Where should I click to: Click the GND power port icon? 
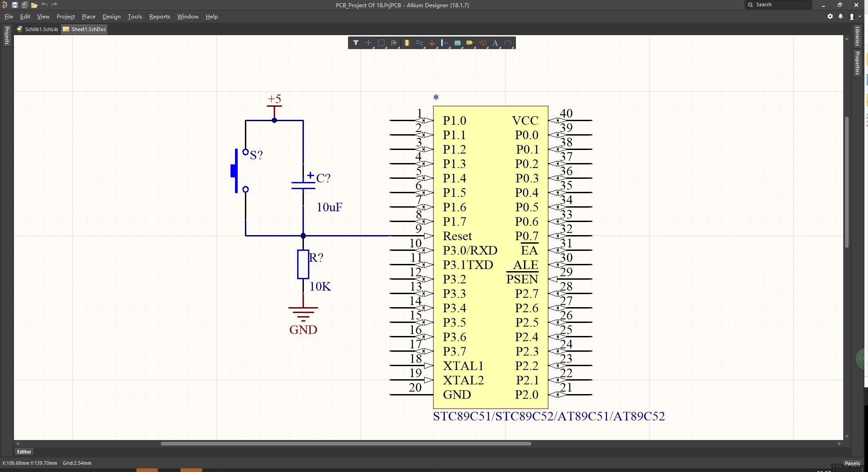pyautogui.click(x=432, y=43)
